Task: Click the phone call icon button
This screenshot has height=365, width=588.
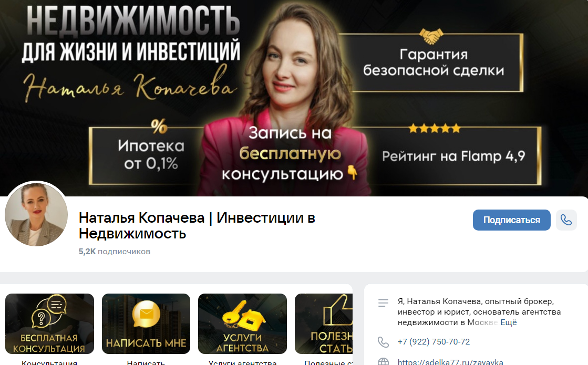Action: pyautogui.click(x=566, y=220)
